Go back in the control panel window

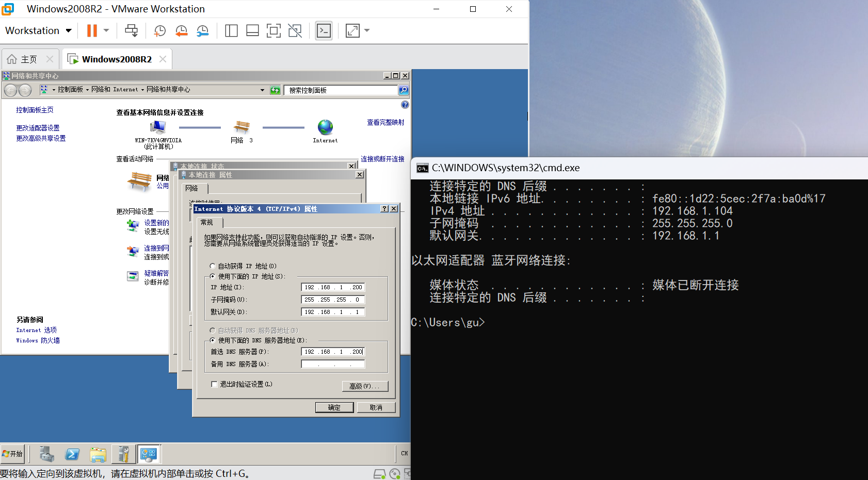(11, 90)
